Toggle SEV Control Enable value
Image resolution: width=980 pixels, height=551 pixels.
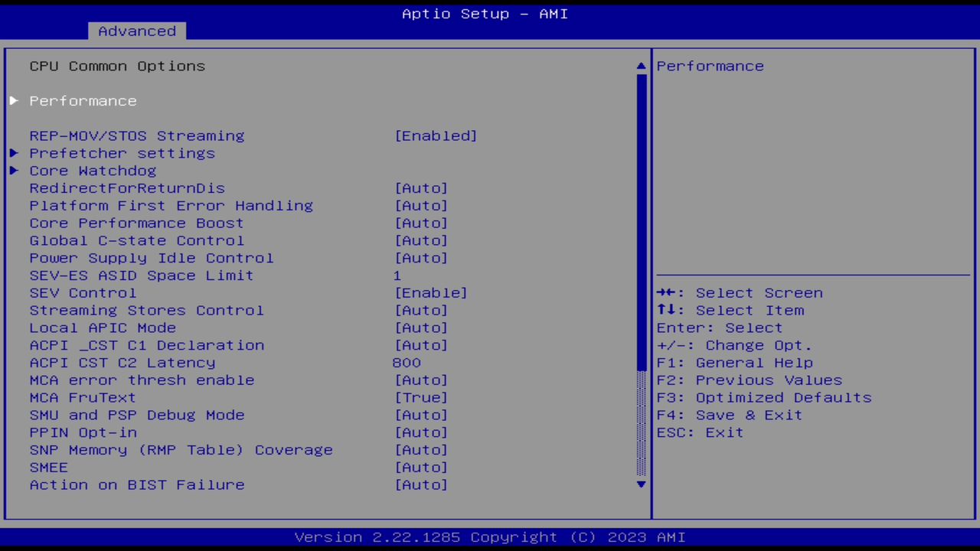[431, 293]
